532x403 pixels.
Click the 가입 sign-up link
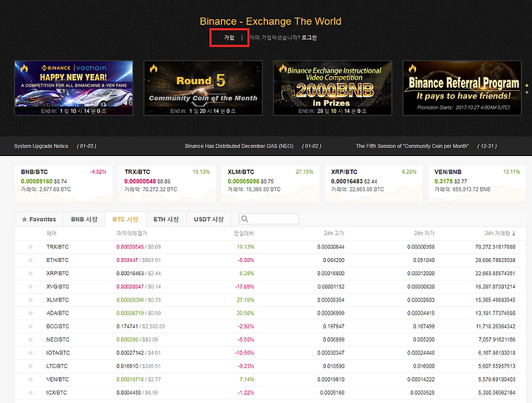229,38
